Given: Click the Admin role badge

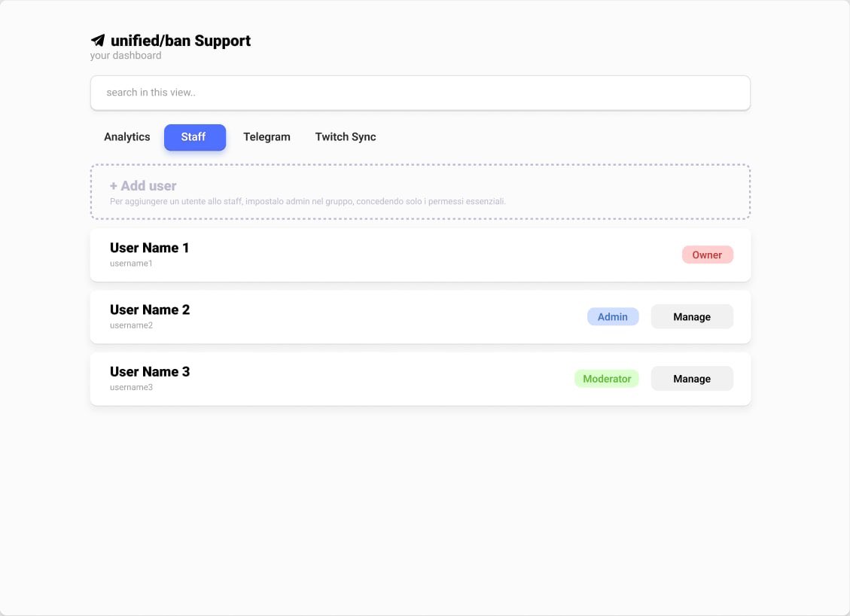Looking at the screenshot, I should click(613, 317).
